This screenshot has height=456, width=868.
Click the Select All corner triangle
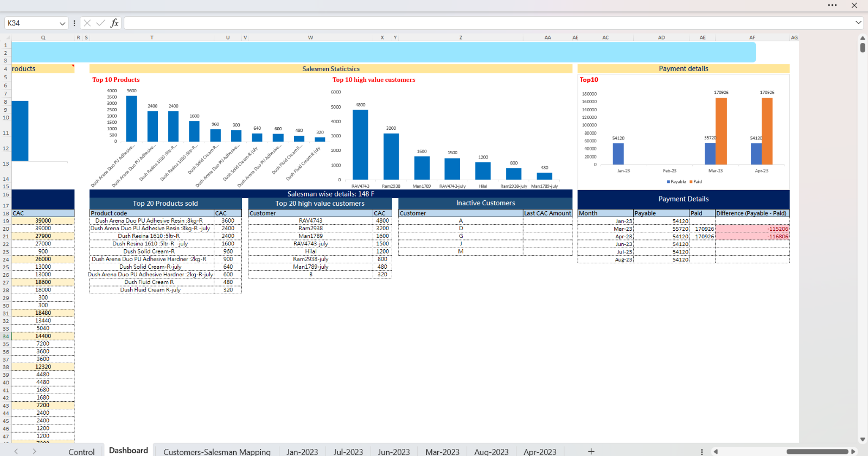point(5,37)
